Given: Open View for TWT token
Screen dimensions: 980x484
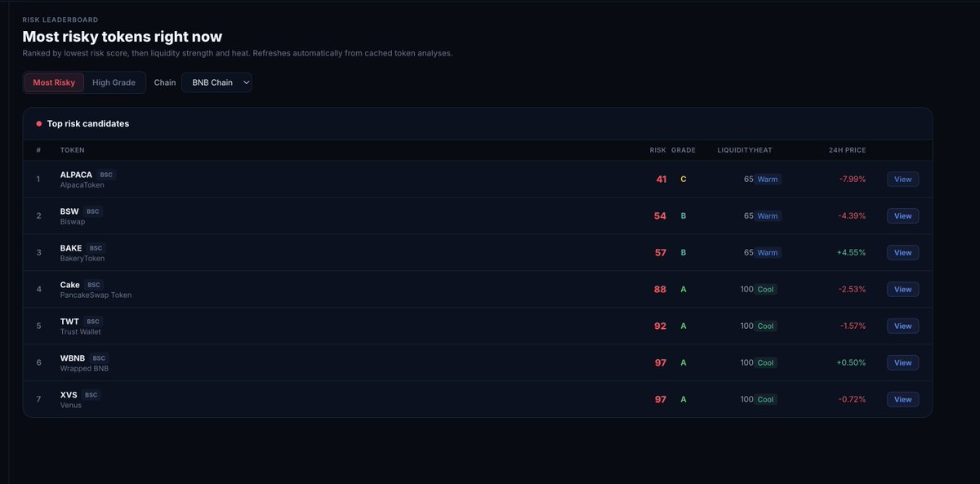Looking at the screenshot, I should (902, 326).
